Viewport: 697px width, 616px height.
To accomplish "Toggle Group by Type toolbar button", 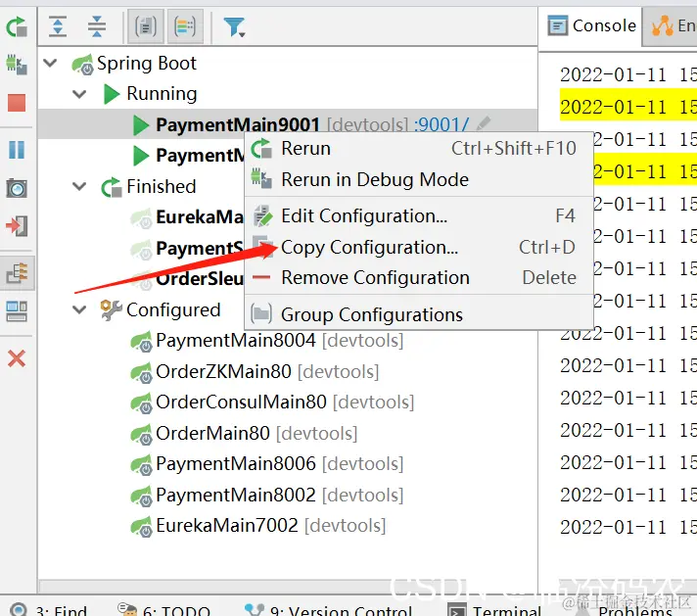I will [x=146, y=26].
